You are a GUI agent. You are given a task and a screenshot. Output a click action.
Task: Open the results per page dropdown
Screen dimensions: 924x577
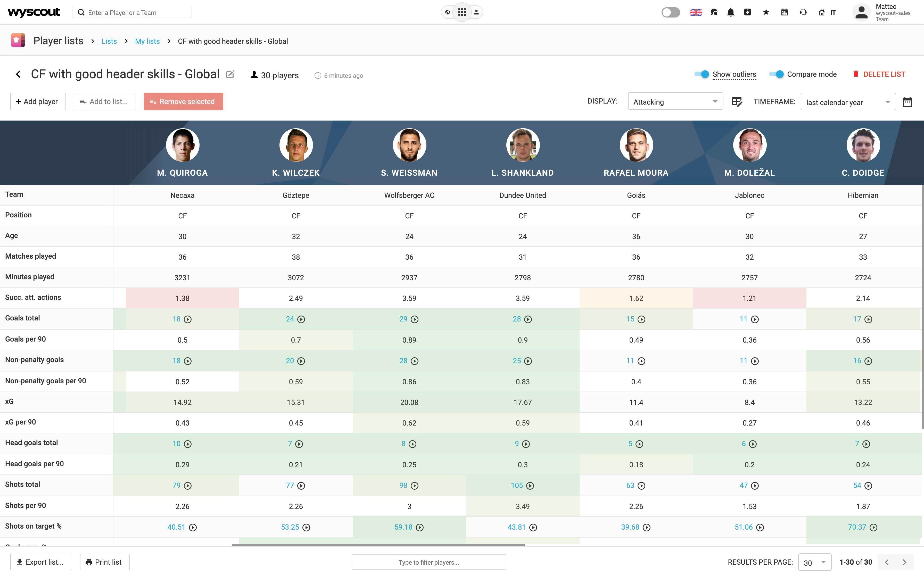point(814,562)
